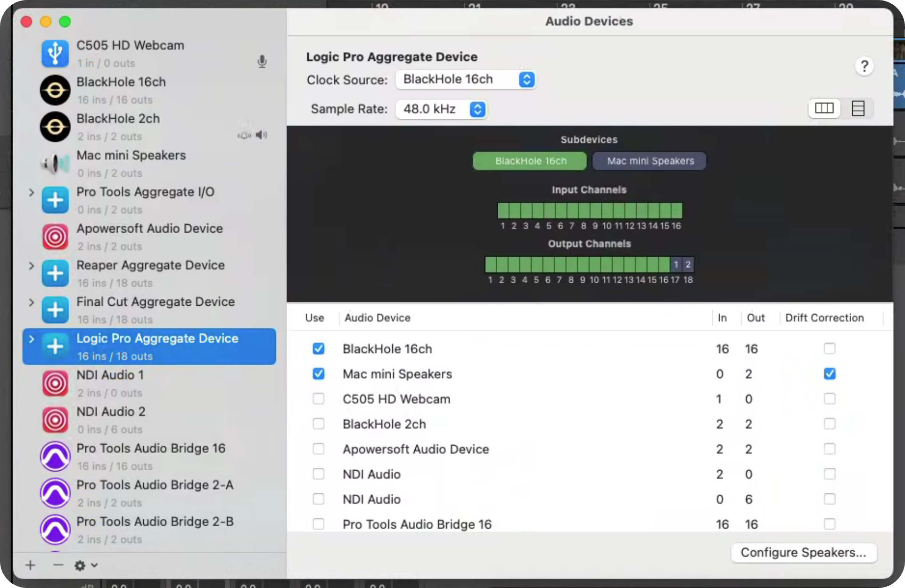The image size is (905, 588).
Task: Open the Clock Source dropdown
Action: [465, 79]
